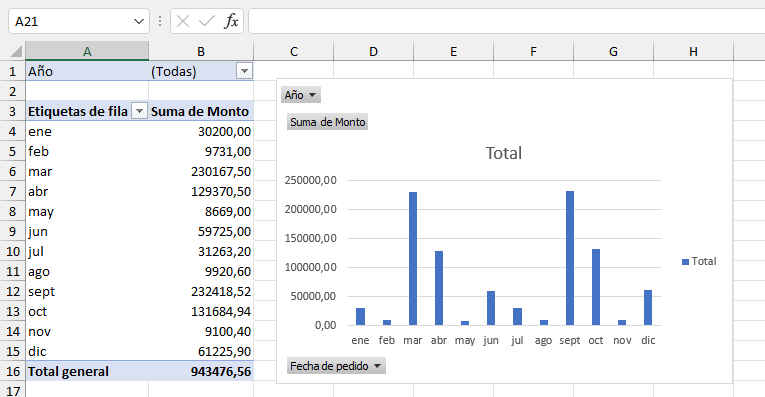Click the abr bar in the chart
The height and width of the screenshot is (397, 765).
tap(439, 288)
